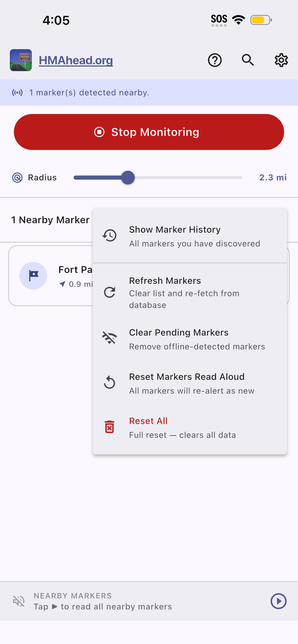Screen dimensions: 298x644
Task: Click the broadcast signal icon in banner
Action: coord(17,93)
